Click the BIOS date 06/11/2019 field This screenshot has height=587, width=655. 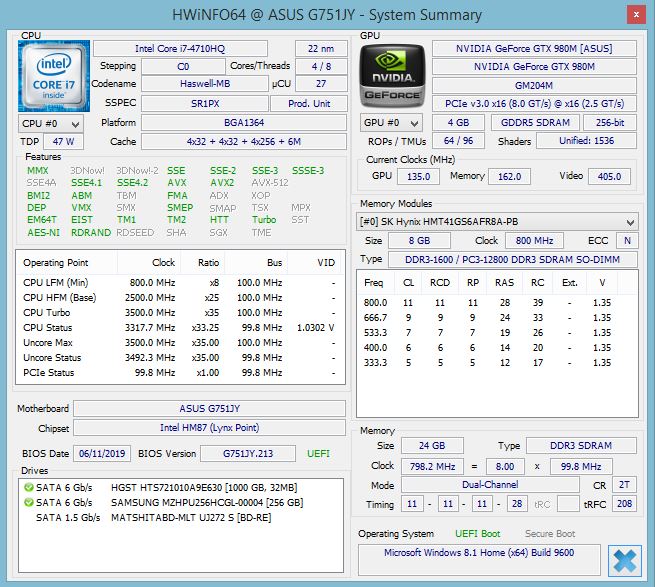tap(102, 454)
